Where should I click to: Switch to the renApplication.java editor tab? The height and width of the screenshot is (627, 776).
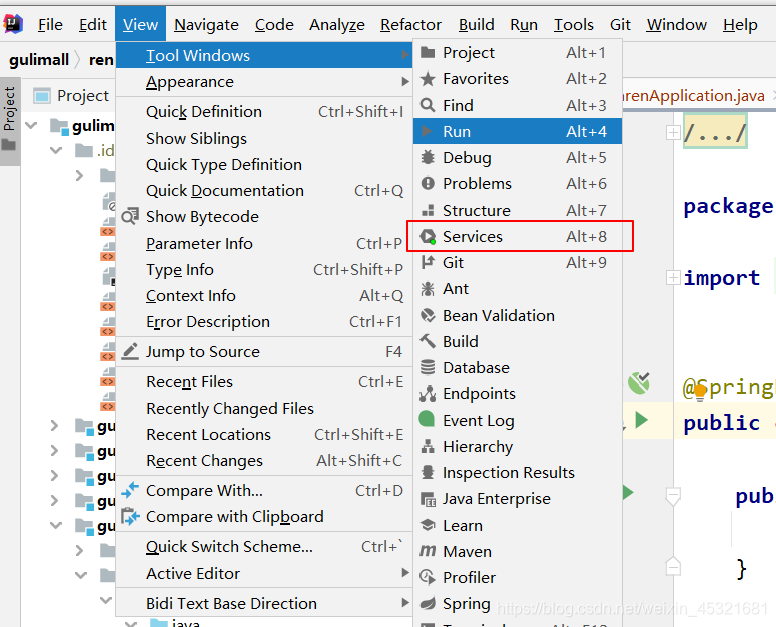pos(693,96)
